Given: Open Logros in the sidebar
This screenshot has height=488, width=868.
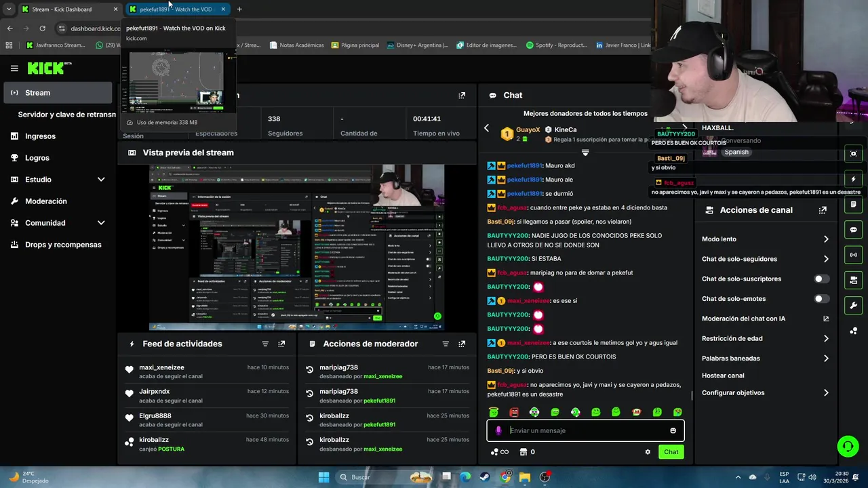Looking at the screenshot, I should pyautogui.click(x=58, y=158).
